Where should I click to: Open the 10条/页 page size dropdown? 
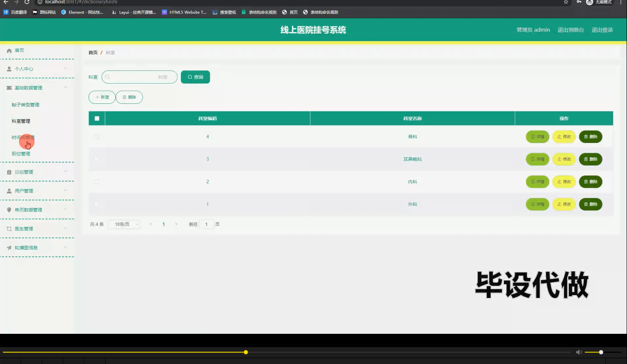point(125,224)
